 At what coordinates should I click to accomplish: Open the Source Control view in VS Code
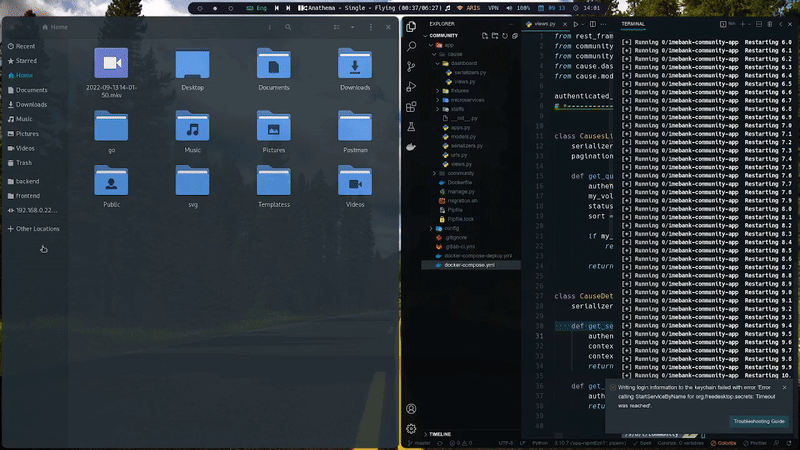[411, 66]
